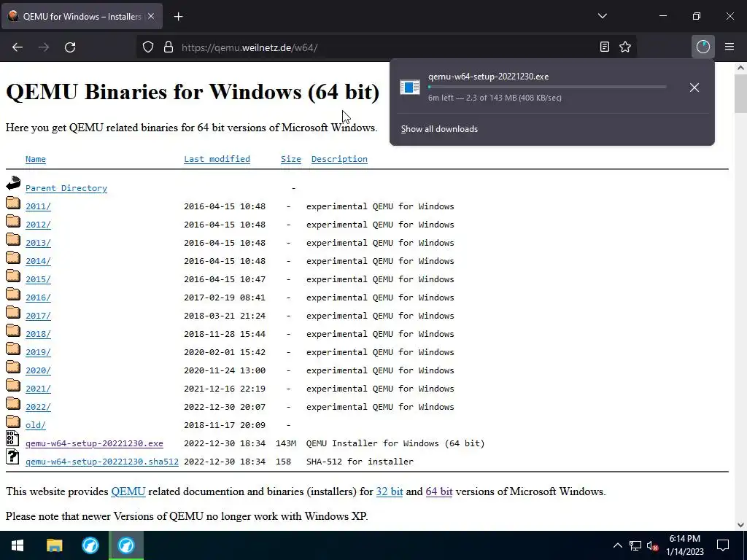Follow the QEMU hyperlink in the paragraph
747x560 pixels.
click(128, 491)
